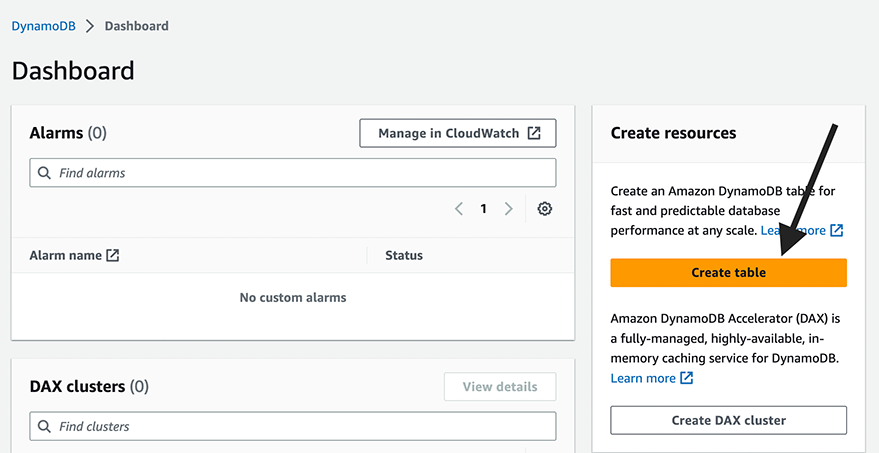Open the alarms table settings gear
The width and height of the screenshot is (879, 453).
[544, 209]
